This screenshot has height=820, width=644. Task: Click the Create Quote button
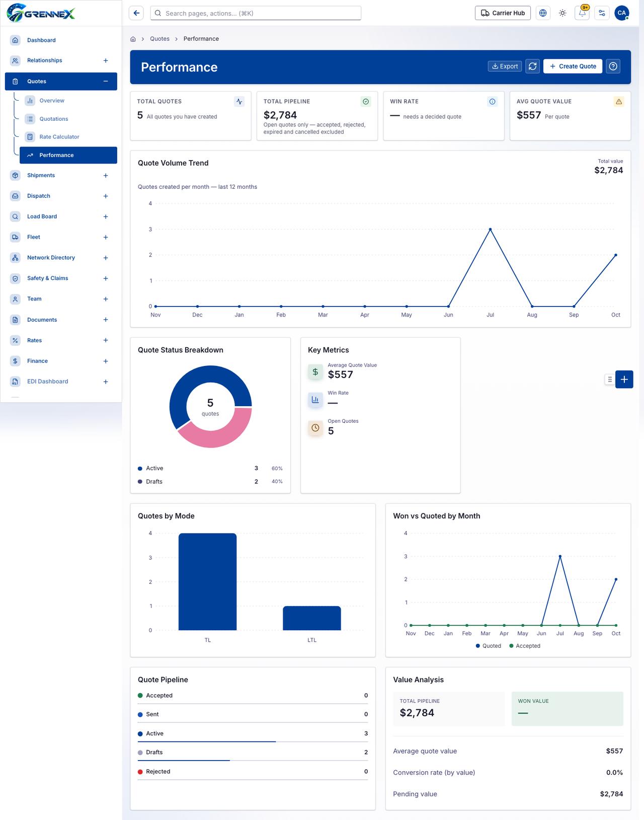tap(573, 66)
